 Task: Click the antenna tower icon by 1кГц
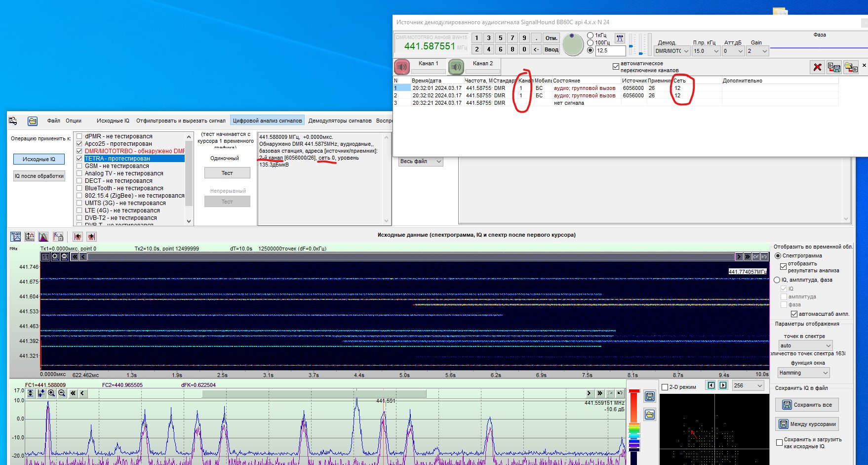tap(620, 38)
